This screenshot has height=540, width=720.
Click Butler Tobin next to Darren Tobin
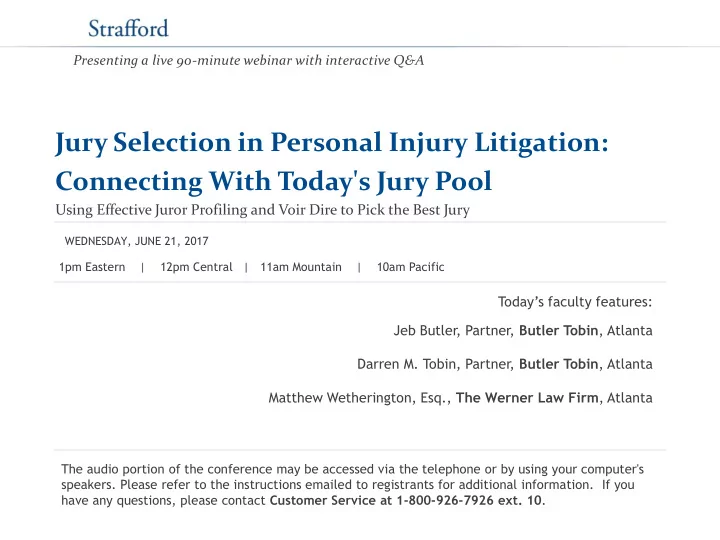point(558,364)
